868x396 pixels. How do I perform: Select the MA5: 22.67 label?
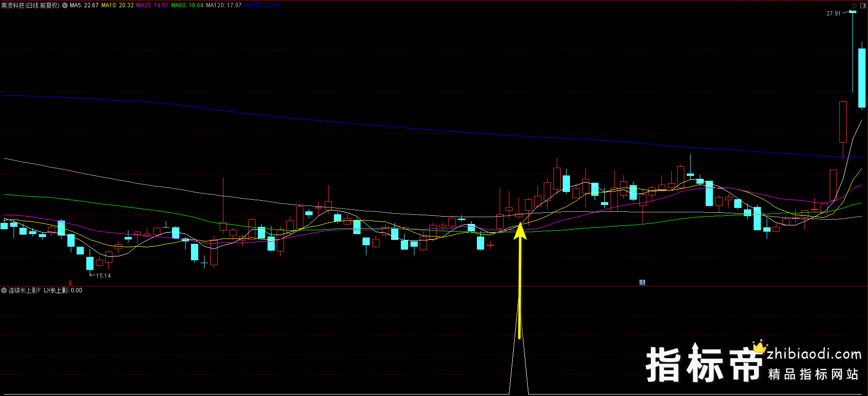(84, 5)
